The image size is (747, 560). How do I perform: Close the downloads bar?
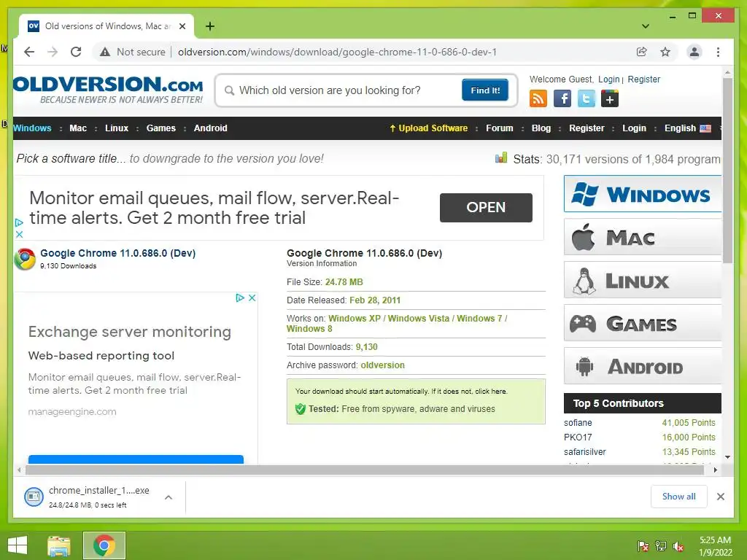pyautogui.click(x=721, y=497)
